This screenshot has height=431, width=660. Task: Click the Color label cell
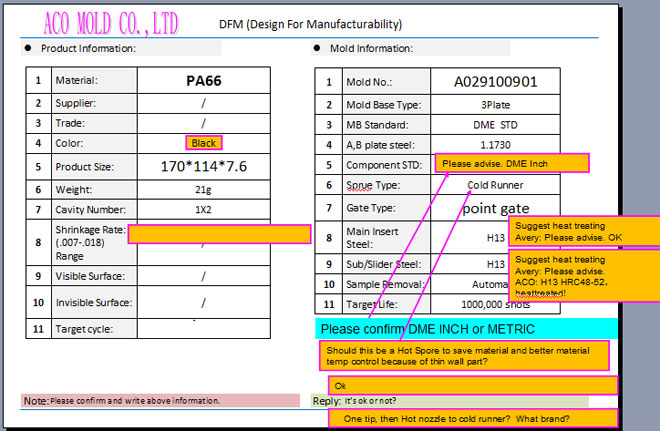[x=94, y=144]
